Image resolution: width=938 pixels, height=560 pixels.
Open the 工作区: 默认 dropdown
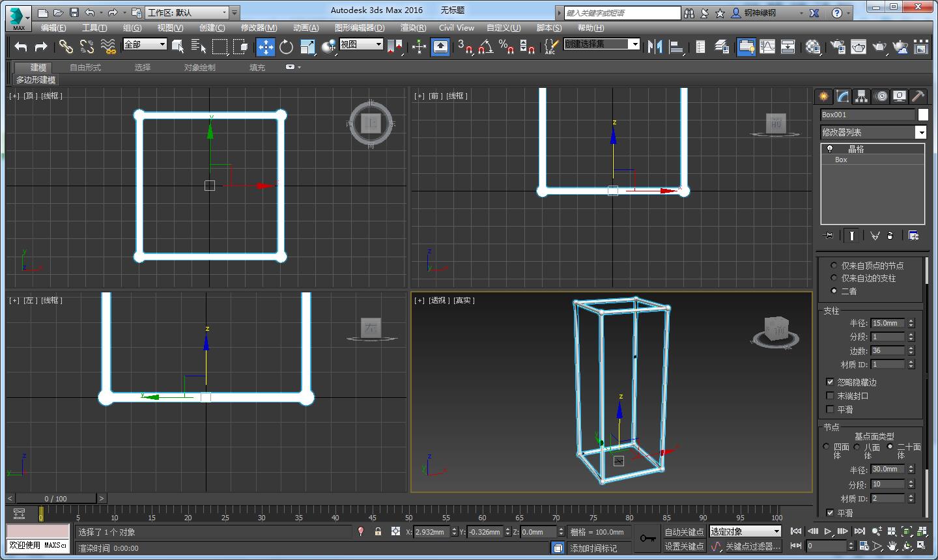pos(187,12)
